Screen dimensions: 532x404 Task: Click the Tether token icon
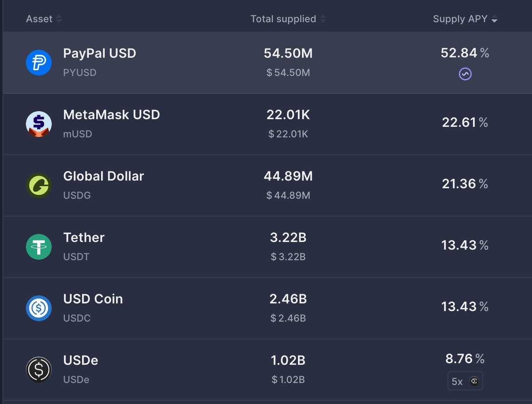39,247
